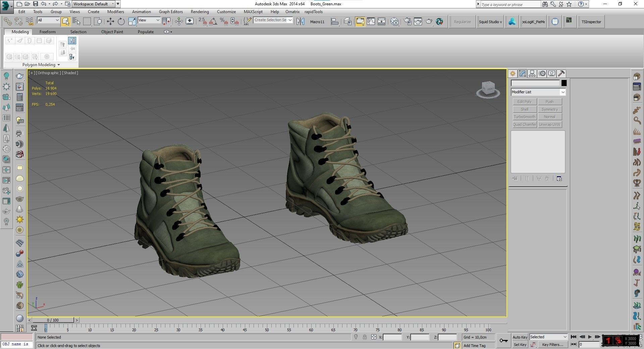Screen dimensions: 644x349
Task: Click the Symmetry modifier button
Action: 550,109
